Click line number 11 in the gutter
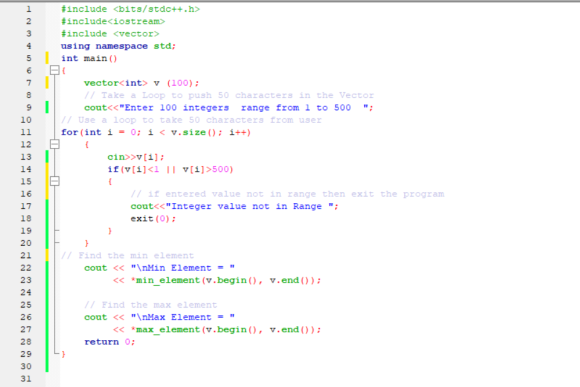580x387 pixels. coord(26,132)
